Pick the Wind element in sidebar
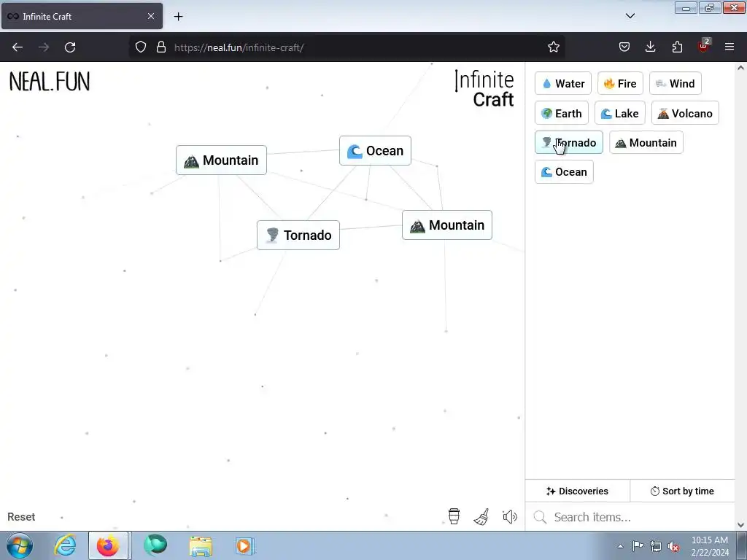Screen dimensions: 747x560 [675, 83]
